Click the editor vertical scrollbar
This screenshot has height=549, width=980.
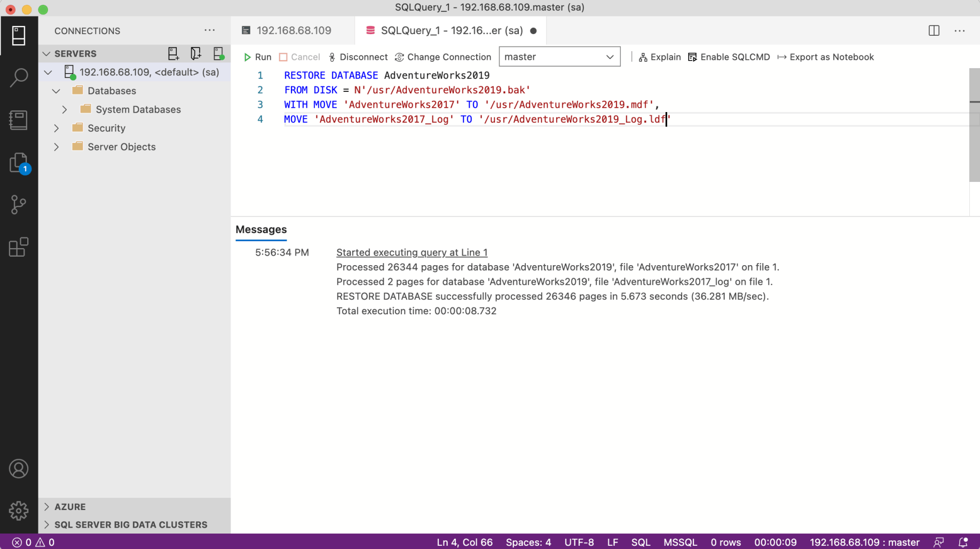pyautogui.click(x=974, y=125)
